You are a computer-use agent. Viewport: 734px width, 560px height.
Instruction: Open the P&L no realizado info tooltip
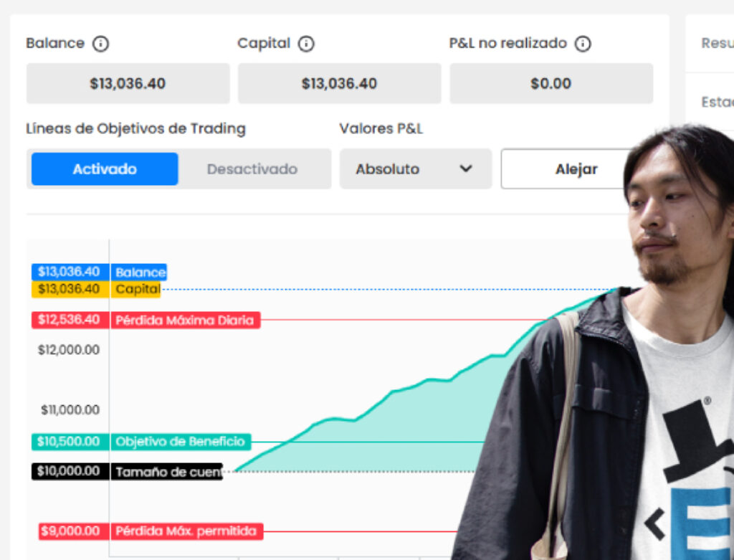[583, 44]
